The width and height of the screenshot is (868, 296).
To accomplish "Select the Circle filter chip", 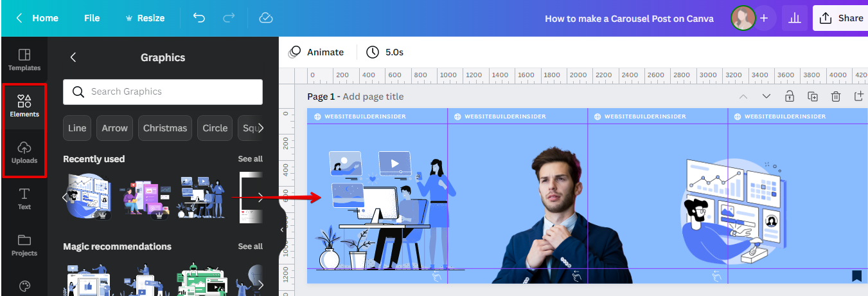I will pos(215,128).
